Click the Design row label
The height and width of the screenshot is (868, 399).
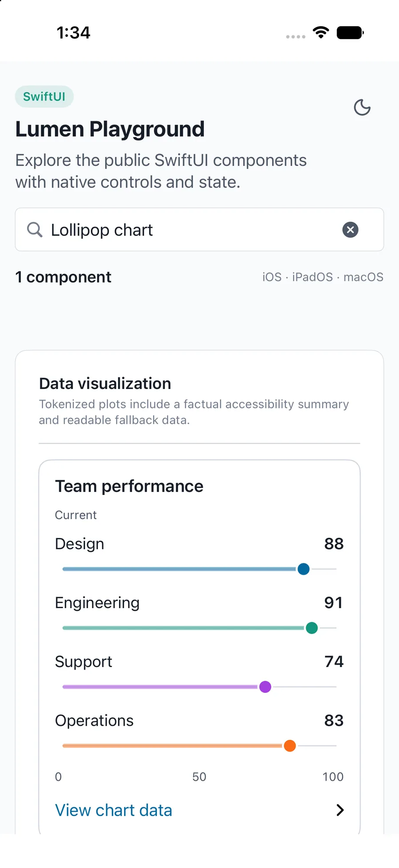[x=80, y=544]
